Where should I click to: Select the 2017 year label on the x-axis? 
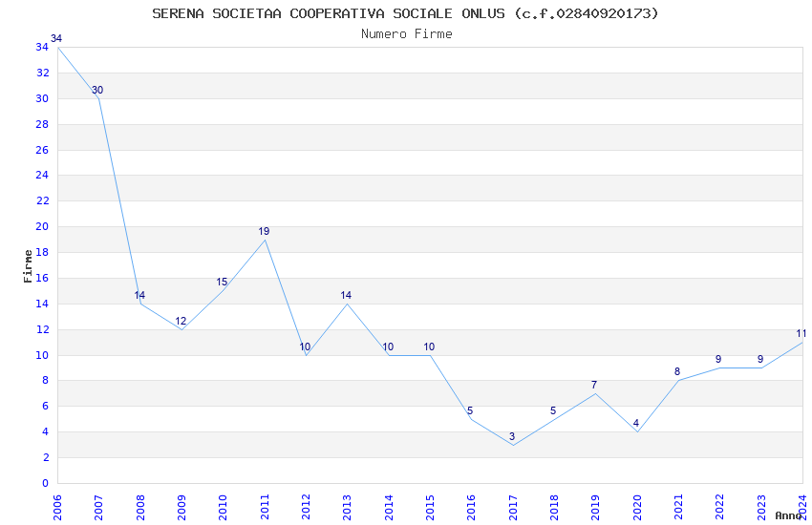coord(513,507)
